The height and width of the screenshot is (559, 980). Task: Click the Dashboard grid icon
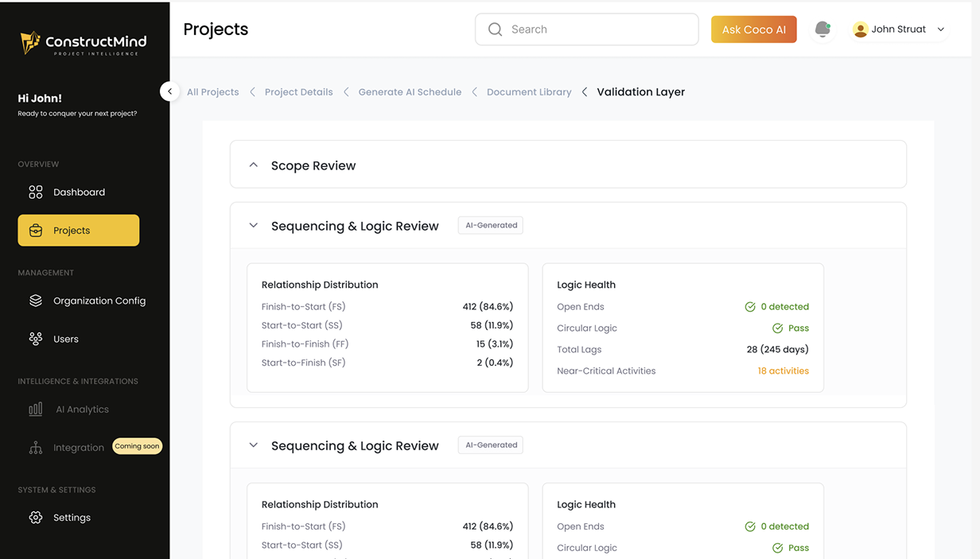coord(36,192)
